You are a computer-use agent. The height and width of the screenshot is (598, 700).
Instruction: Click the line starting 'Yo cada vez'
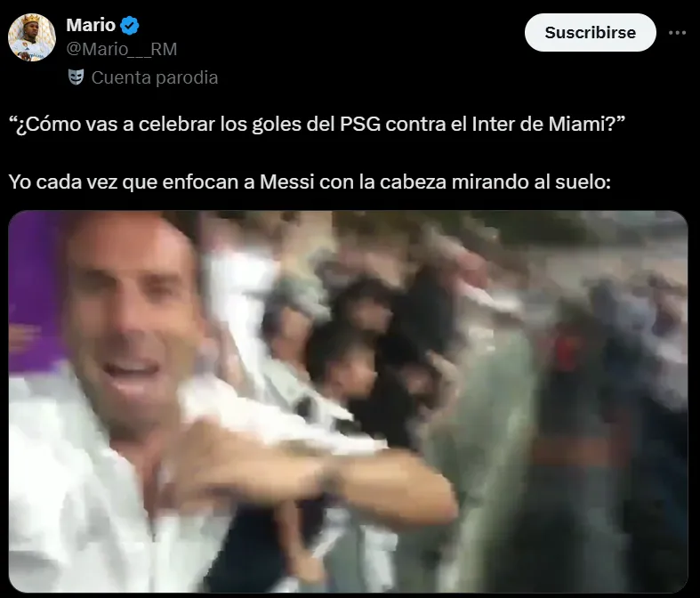click(310, 182)
